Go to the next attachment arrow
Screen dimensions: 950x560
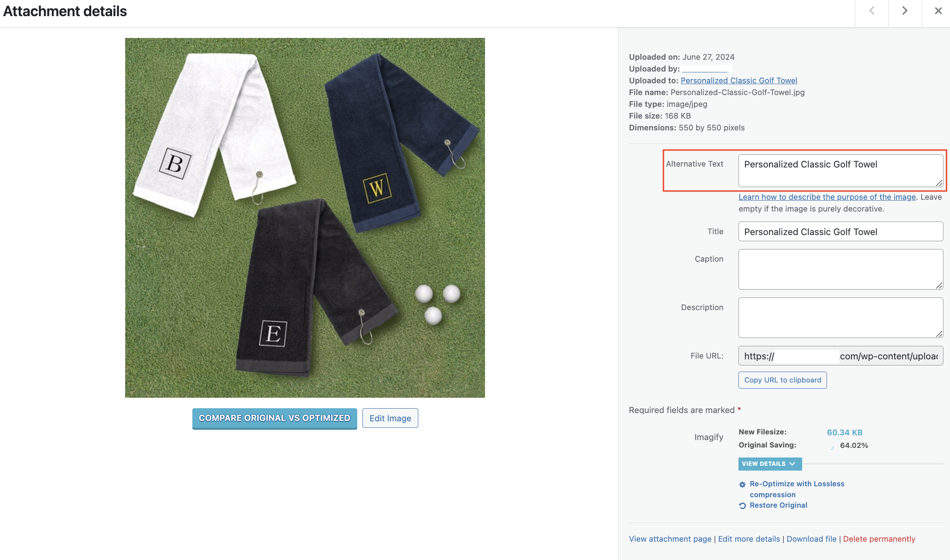click(905, 11)
